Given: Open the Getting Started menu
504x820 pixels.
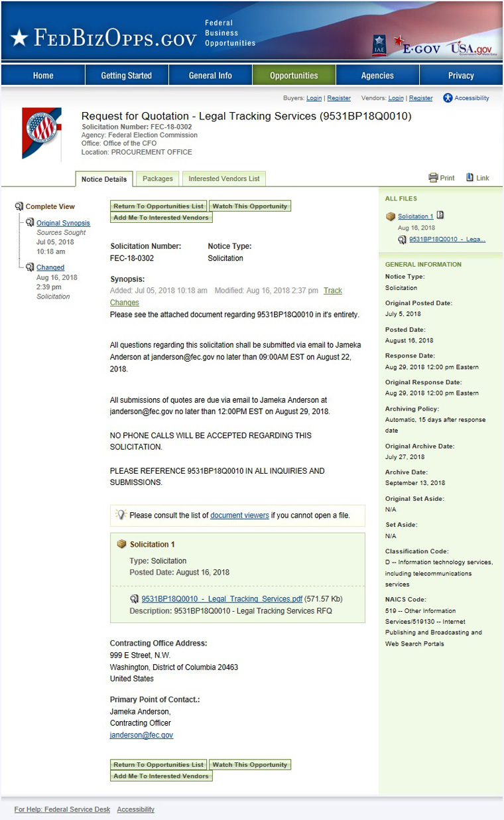Looking at the screenshot, I should click(x=127, y=75).
